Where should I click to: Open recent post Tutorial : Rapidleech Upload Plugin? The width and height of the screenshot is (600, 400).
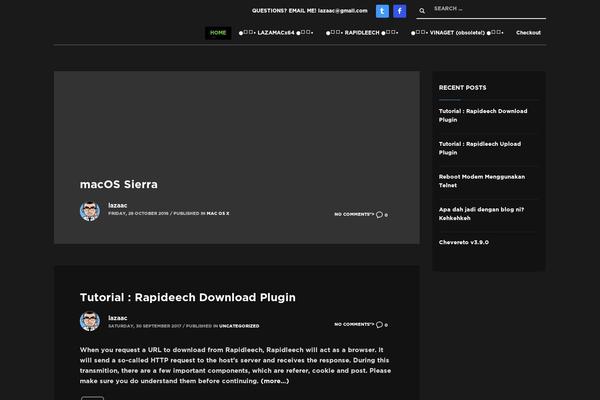pos(480,148)
